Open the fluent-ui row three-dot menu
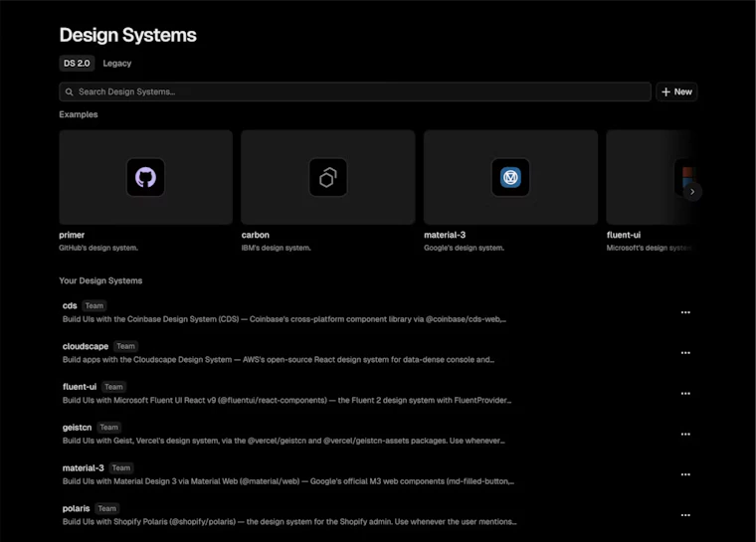 tap(685, 394)
